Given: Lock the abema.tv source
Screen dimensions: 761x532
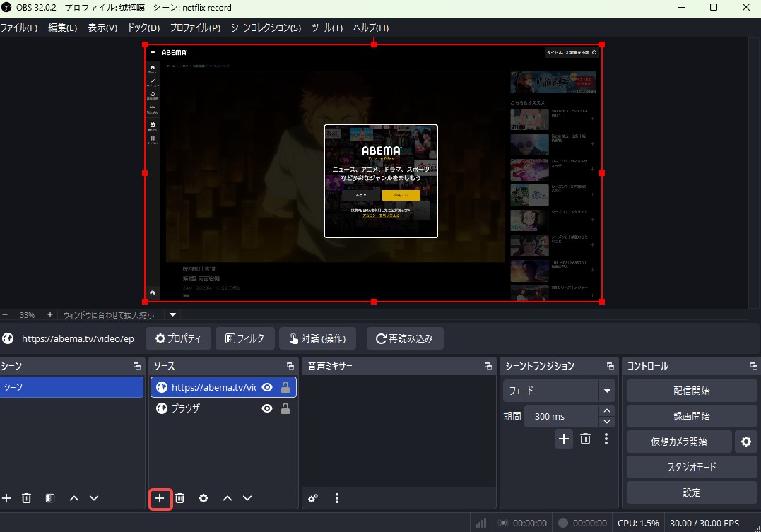Looking at the screenshot, I should pyautogui.click(x=285, y=387).
